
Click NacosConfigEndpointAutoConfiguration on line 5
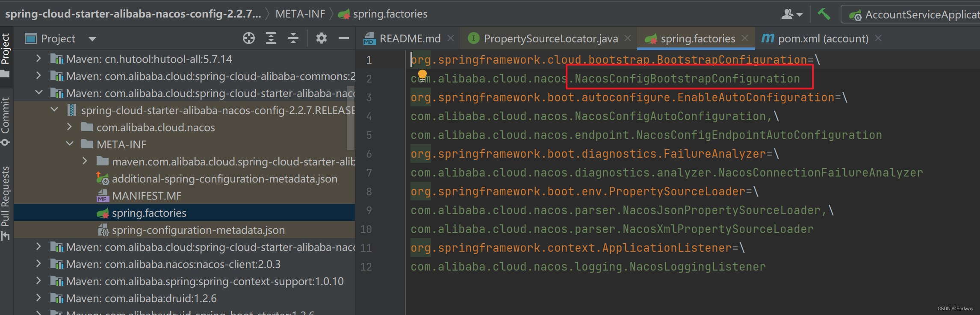[759, 135]
